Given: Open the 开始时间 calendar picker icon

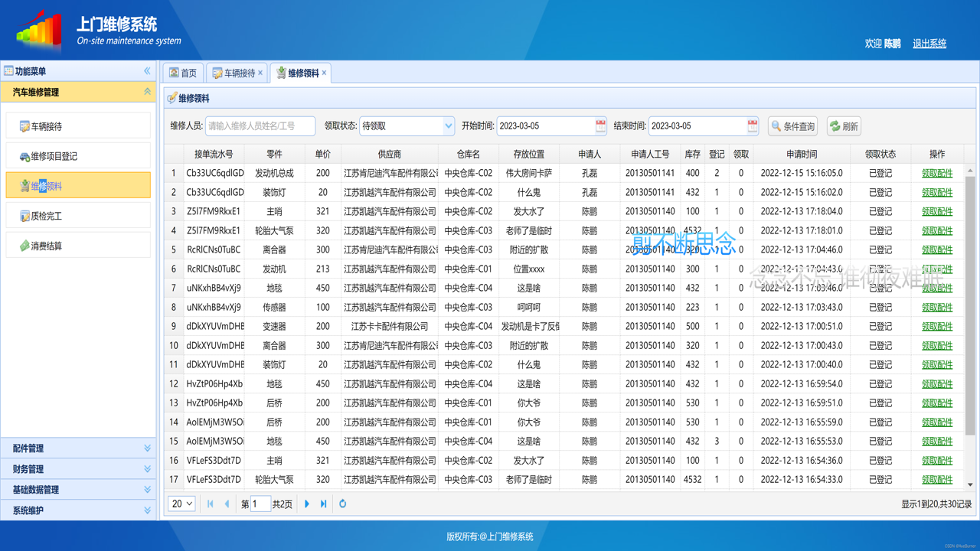Looking at the screenshot, I should [601, 126].
